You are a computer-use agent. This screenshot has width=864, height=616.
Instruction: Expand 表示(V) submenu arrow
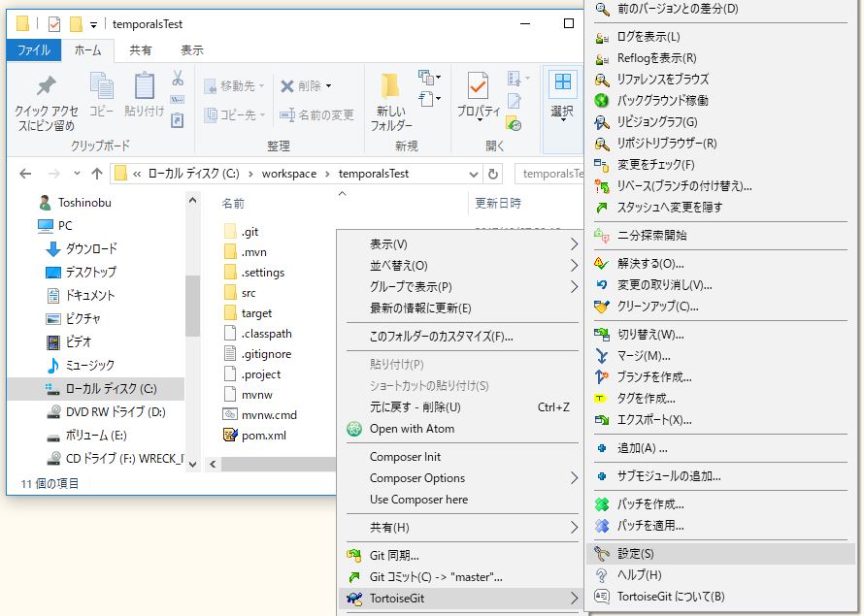pyautogui.click(x=574, y=243)
